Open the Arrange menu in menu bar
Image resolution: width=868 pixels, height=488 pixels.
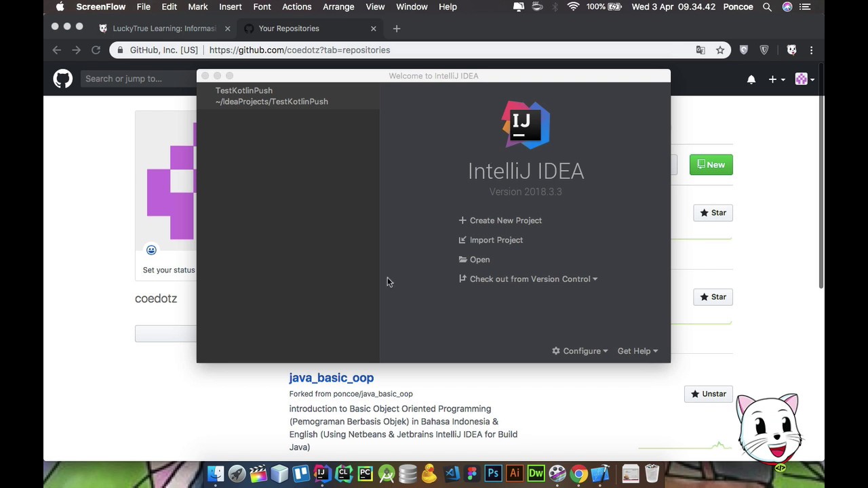tap(338, 7)
